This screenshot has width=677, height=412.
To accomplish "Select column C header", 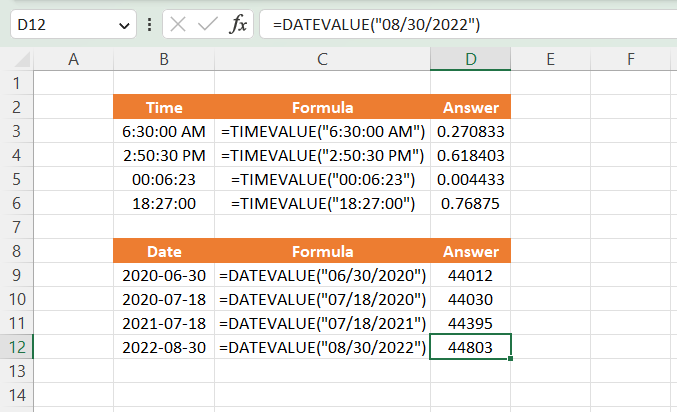I will coord(322,60).
